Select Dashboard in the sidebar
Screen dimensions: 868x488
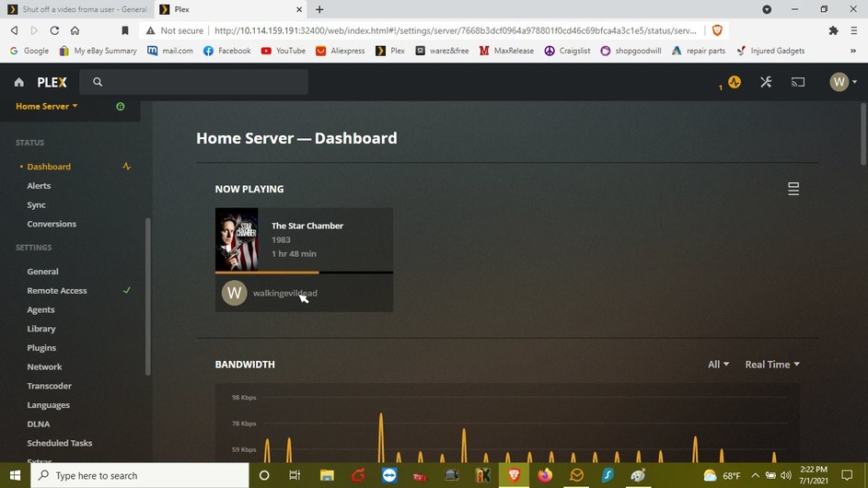49,166
